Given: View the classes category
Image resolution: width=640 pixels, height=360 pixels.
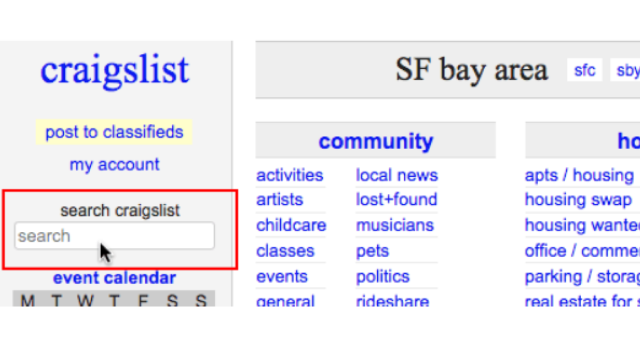Looking at the screenshot, I should pyautogui.click(x=285, y=251).
